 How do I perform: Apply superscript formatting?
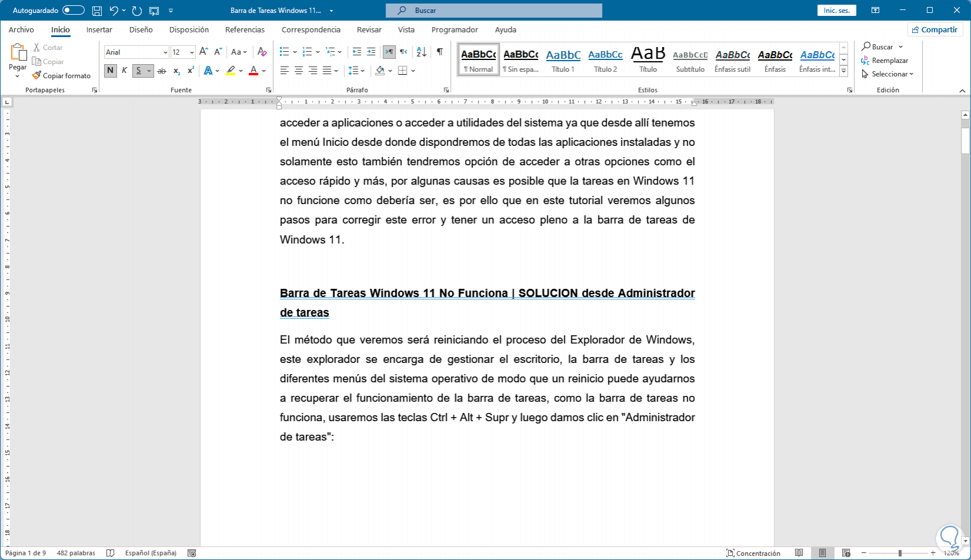coord(191,71)
